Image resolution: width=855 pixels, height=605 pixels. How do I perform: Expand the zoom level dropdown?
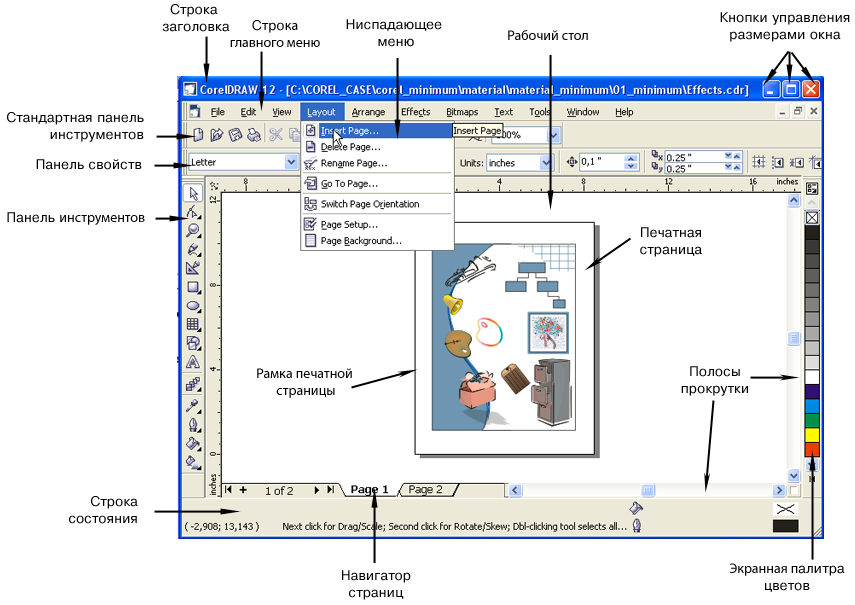[x=553, y=135]
